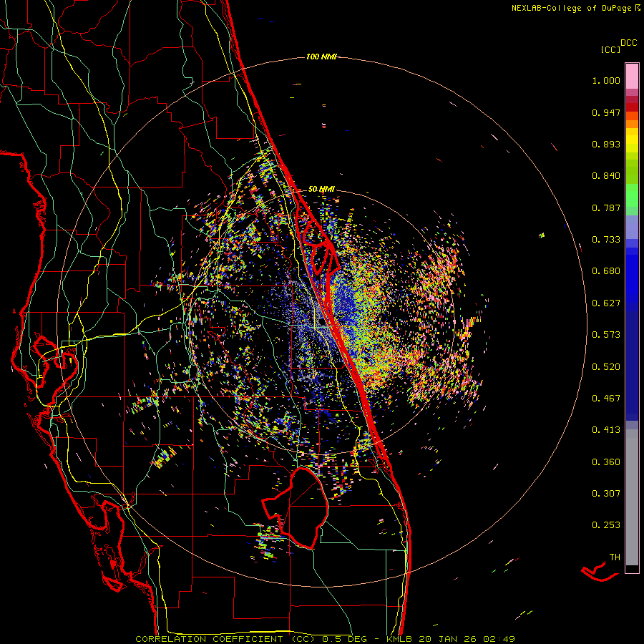Click the 20 JAN 26 02:49 timestamp
This screenshot has width=644, height=644.
[x=467, y=639]
